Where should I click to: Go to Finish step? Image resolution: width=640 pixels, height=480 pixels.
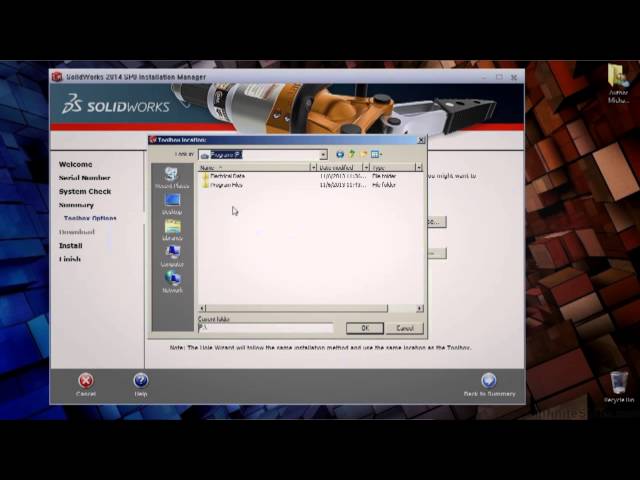click(70, 259)
